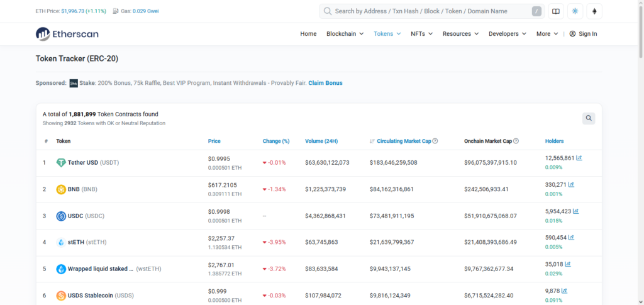Click the sort arrow beside Circulating Market Cap
Image resolution: width=644 pixels, height=305 pixels.
[372, 141]
